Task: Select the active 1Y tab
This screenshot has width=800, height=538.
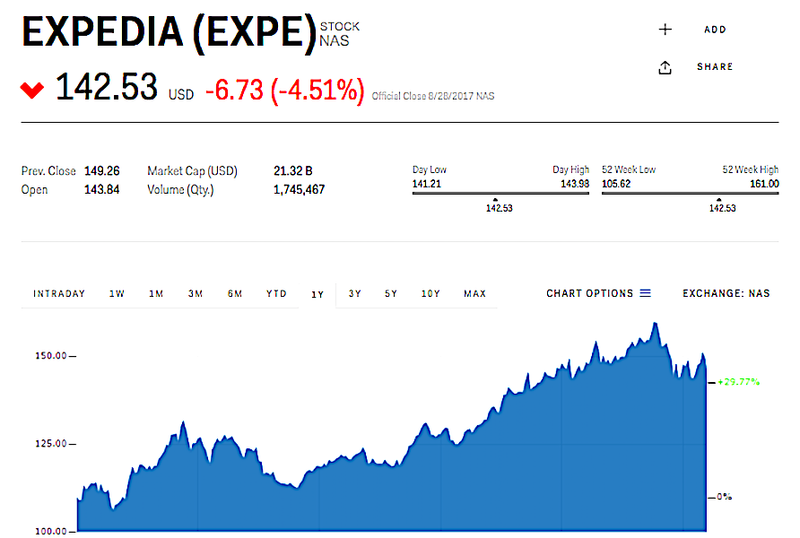Action: [317, 295]
